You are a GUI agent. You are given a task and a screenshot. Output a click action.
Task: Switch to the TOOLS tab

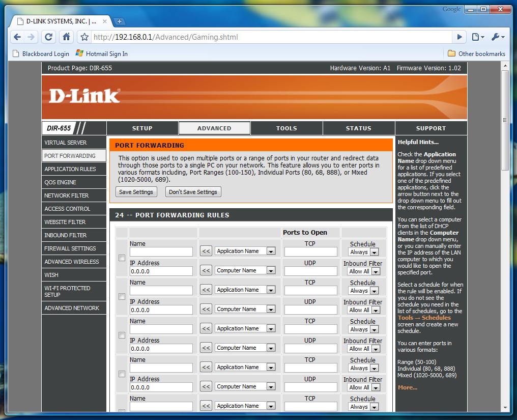[x=286, y=128]
